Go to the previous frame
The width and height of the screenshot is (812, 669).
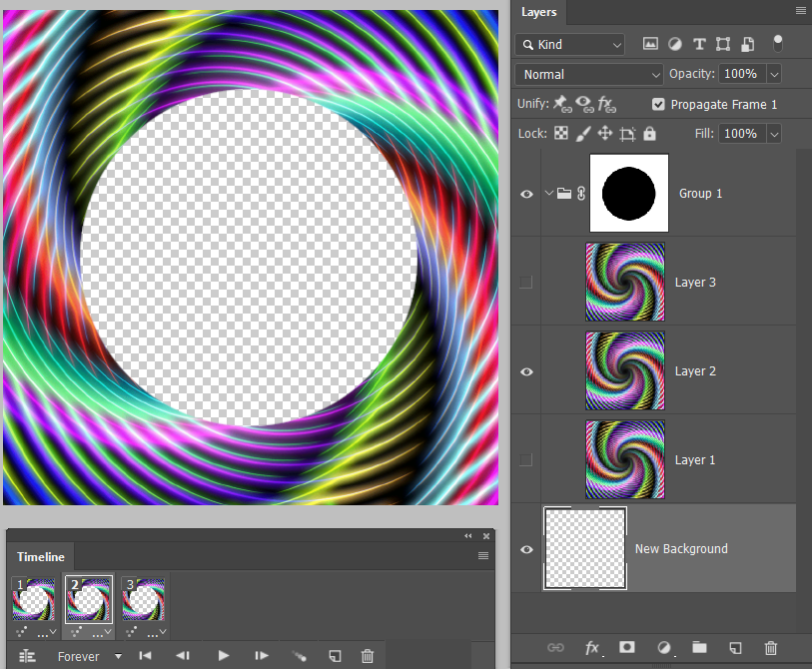tap(183, 656)
